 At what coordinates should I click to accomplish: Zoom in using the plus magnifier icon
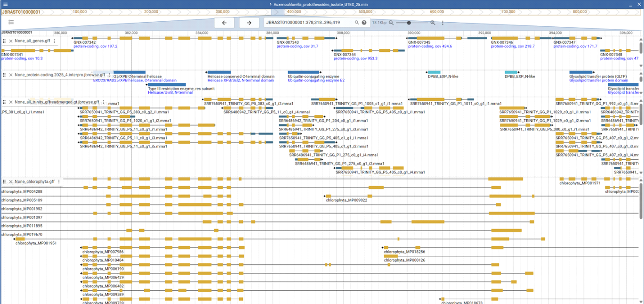pos(433,23)
